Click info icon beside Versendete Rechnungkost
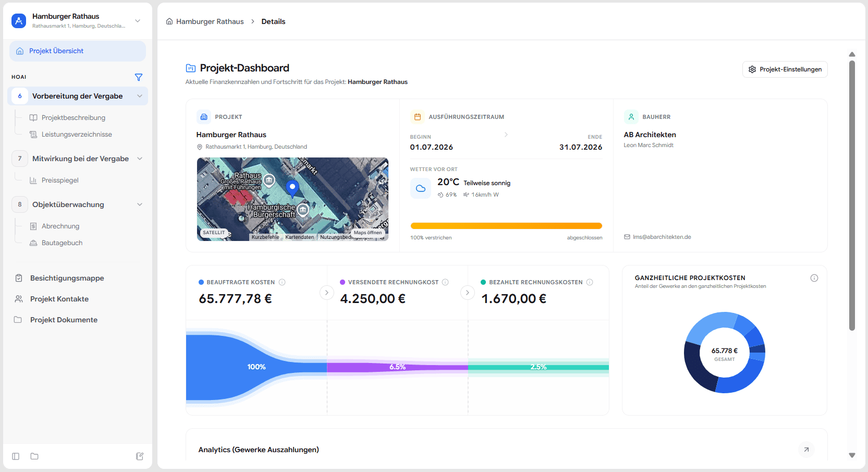Screen dimensions: 868x472 (445, 282)
